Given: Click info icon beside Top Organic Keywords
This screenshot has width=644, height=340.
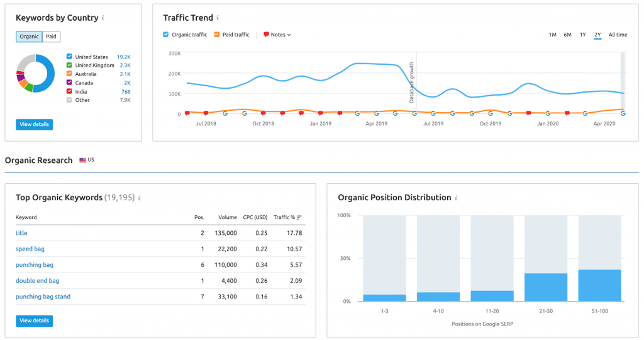Looking at the screenshot, I should point(140,198).
